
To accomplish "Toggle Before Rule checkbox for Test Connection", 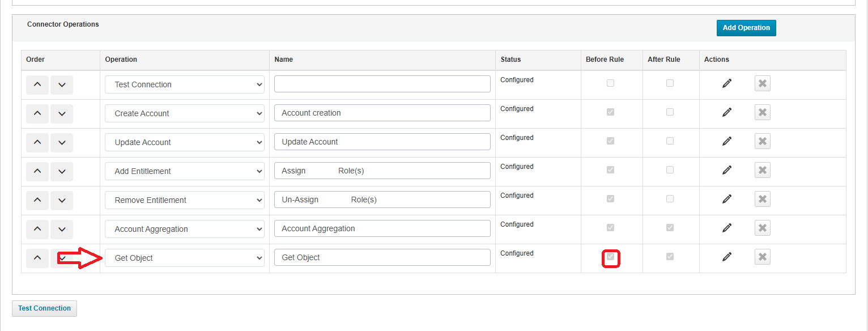I will pyautogui.click(x=610, y=83).
